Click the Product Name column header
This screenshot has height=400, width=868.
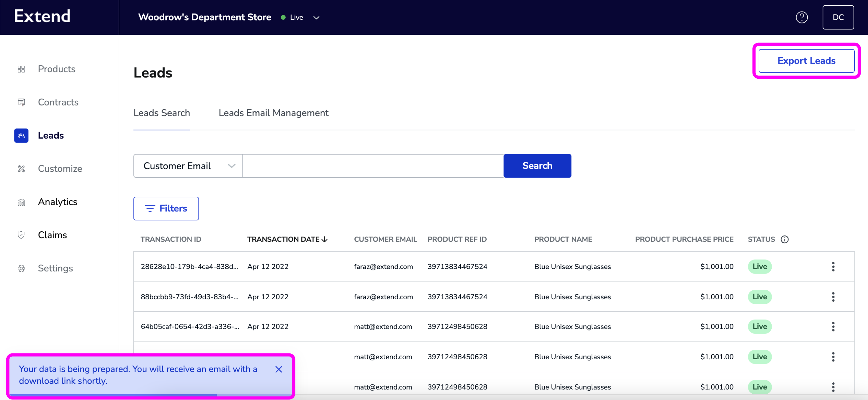563,239
